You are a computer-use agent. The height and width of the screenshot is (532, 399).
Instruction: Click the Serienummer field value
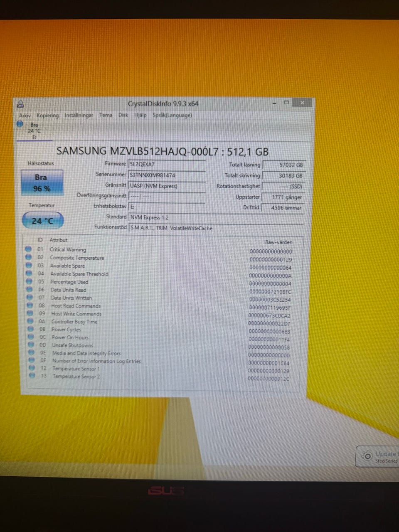pyautogui.click(x=167, y=175)
